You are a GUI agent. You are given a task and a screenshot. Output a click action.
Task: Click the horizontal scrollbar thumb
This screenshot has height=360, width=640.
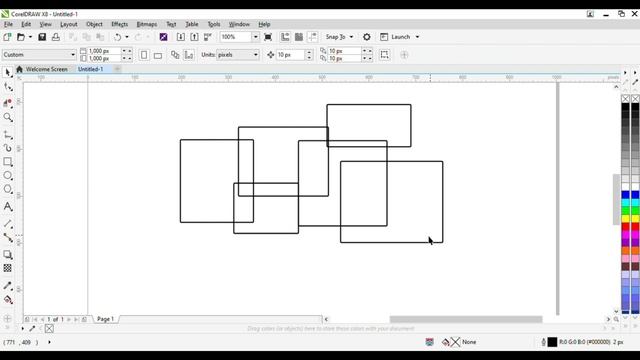click(466, 319)
